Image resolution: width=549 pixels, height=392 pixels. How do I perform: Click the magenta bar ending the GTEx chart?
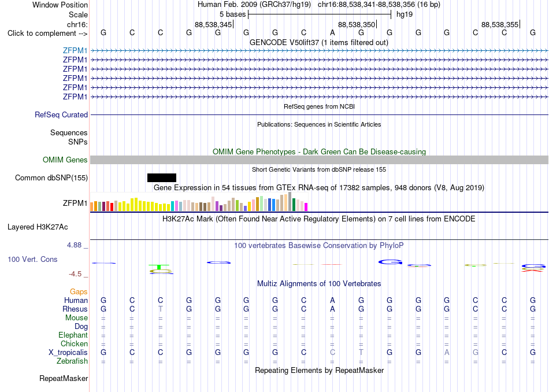click(306, 207)
